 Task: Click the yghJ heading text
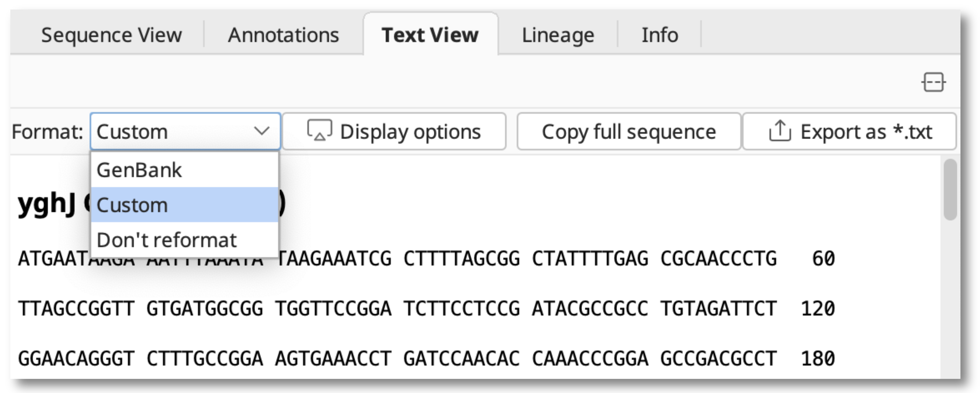point(47,203)
